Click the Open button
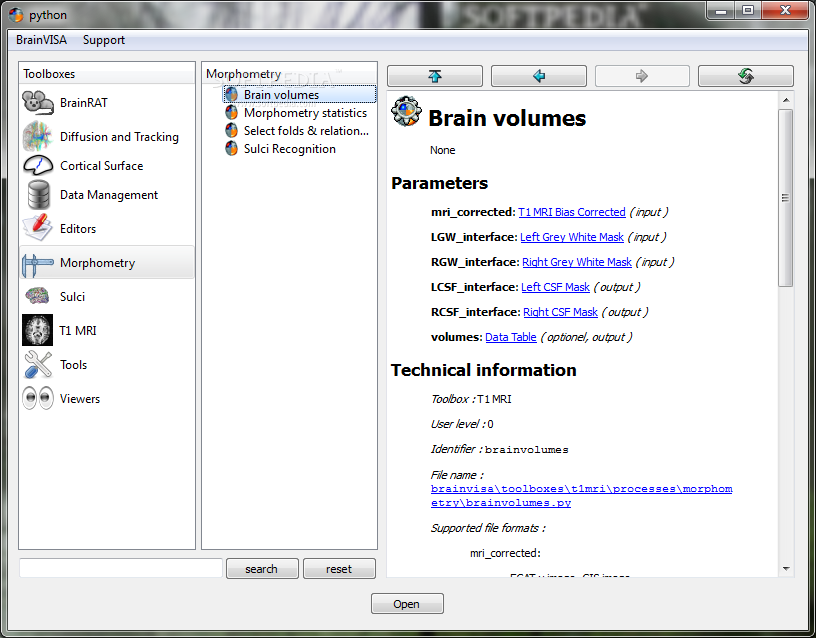Viewport: 816px width, 638px height. coord(407,604)
